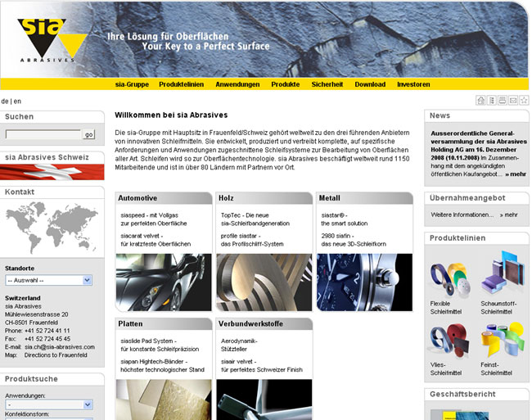The height and width of the screenshot is (420, 532).
Task: Open the Schaumstoff-Schleifmittel product image
Action: (x=503, y=274)
